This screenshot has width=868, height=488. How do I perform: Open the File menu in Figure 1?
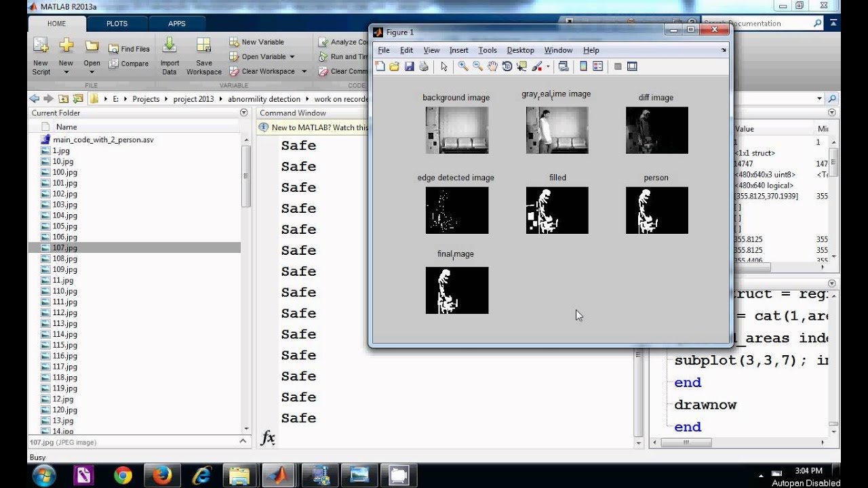(384, 50)
